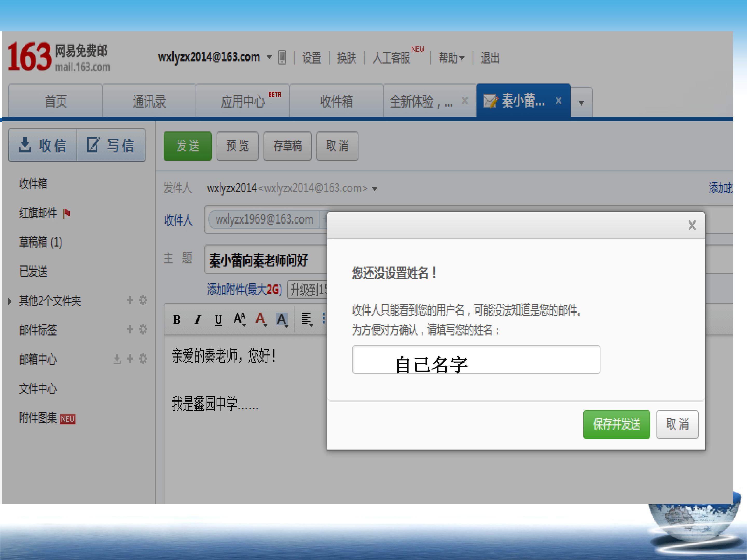Click the toolbar 取消 button
Viewport: 747px width, 560px height.
coord(337,146)
